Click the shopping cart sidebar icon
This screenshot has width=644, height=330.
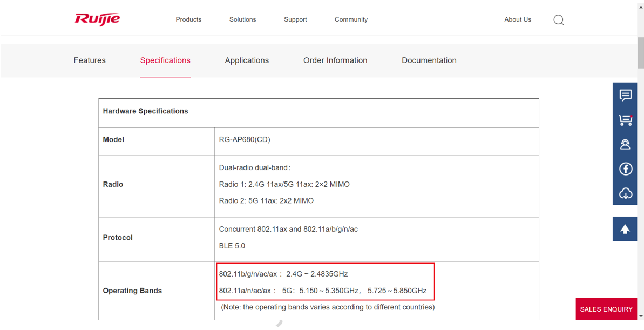tap(625, 120)
